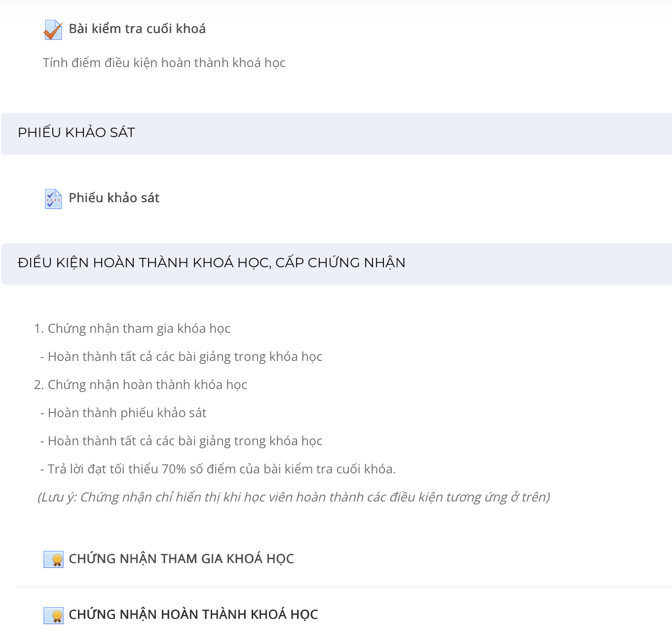This screenshot has width=672, height=642.
Task: Click the divider line between the two certificates
Action: click(345, 587)
